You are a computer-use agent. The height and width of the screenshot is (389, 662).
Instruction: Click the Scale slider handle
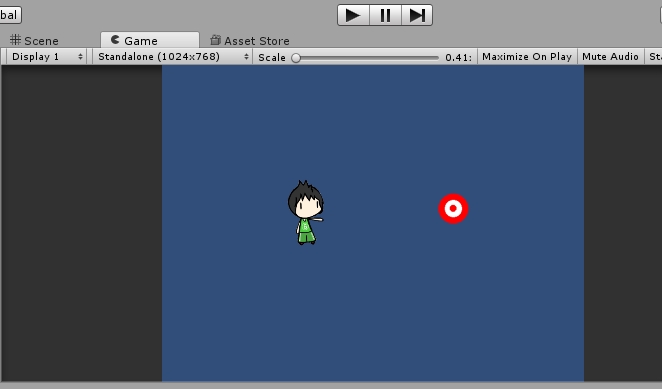tap(296, 58)
